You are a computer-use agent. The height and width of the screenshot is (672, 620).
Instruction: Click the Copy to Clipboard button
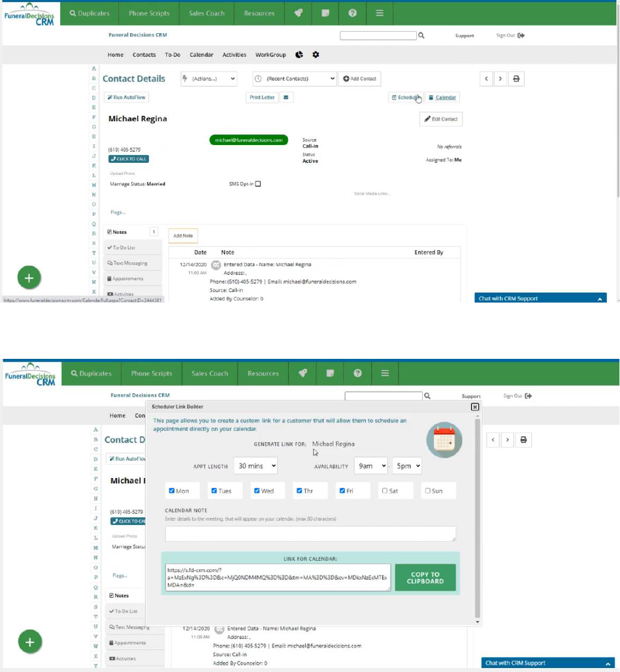(425, 577)
